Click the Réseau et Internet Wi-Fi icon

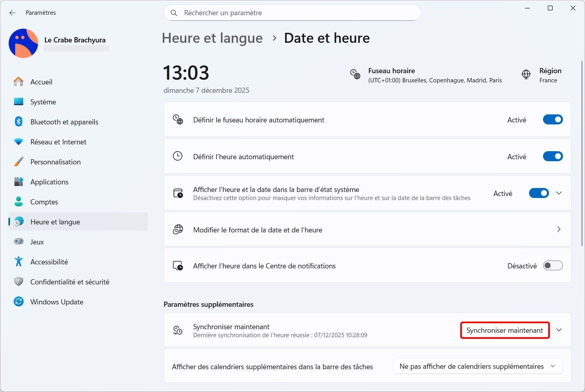coord(18,142)
